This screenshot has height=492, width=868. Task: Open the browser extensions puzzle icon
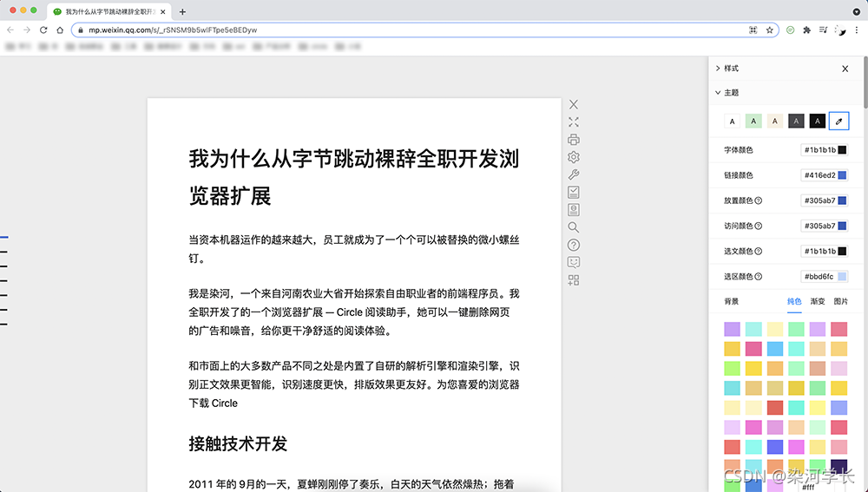point(806,30)
